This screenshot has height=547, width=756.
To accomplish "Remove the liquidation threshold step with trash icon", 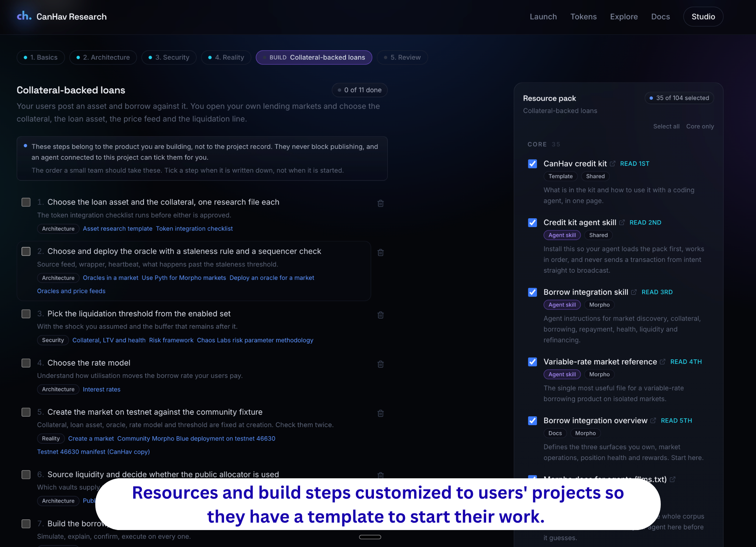I will pyautogui.click(x=381, y=315).
